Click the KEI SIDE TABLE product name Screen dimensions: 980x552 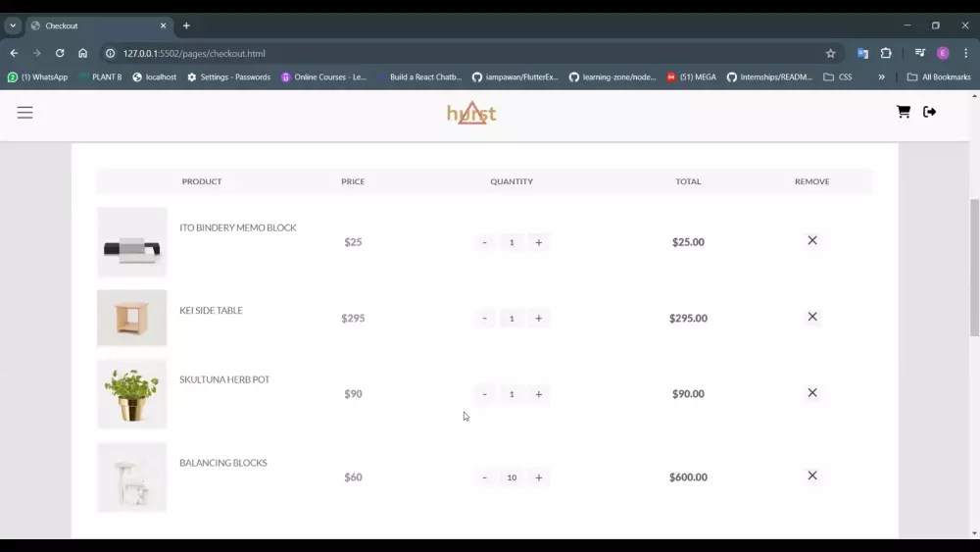click(211, 310)
